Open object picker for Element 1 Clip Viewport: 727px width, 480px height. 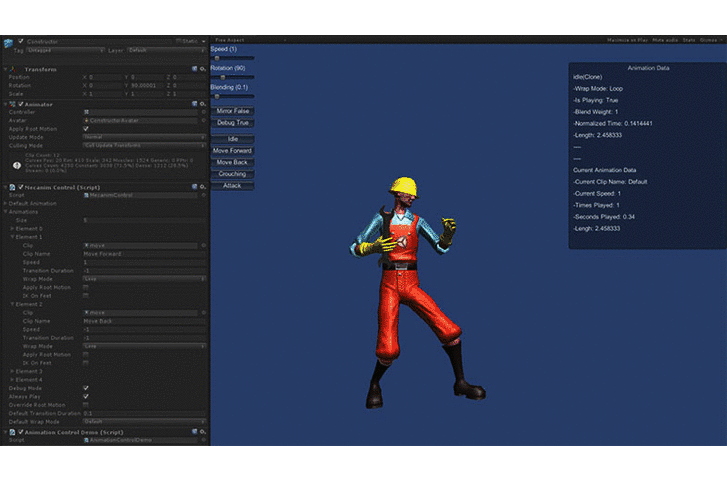tap(203, 245)
